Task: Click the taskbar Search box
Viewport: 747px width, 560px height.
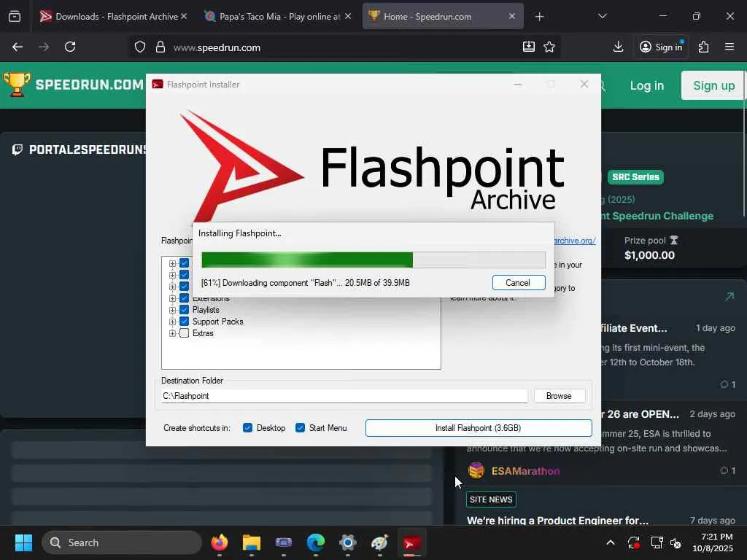Action: point(122,542)
